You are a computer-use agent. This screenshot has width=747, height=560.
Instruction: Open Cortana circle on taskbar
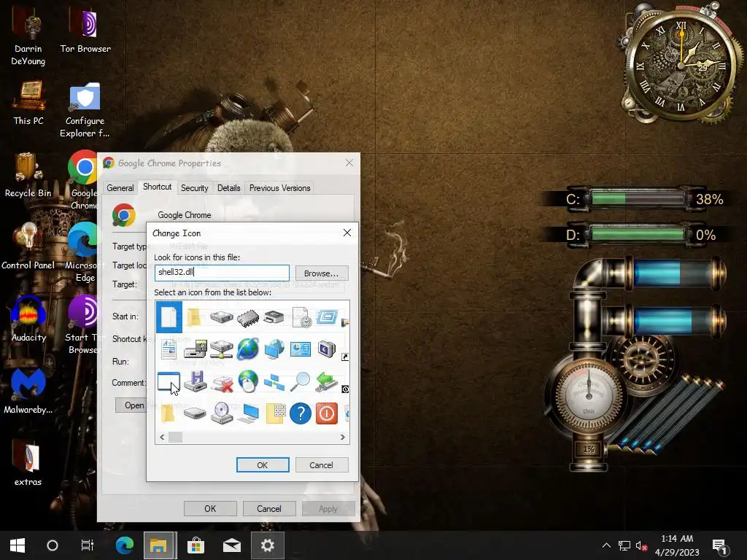coord(53,545)
